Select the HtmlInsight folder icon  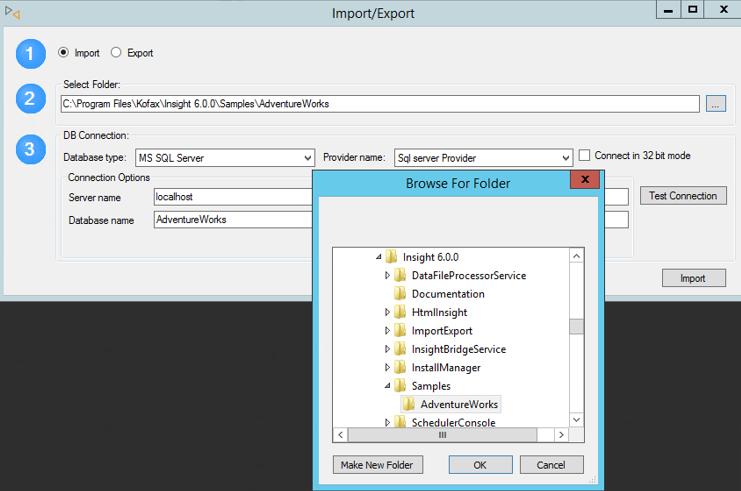400,312
